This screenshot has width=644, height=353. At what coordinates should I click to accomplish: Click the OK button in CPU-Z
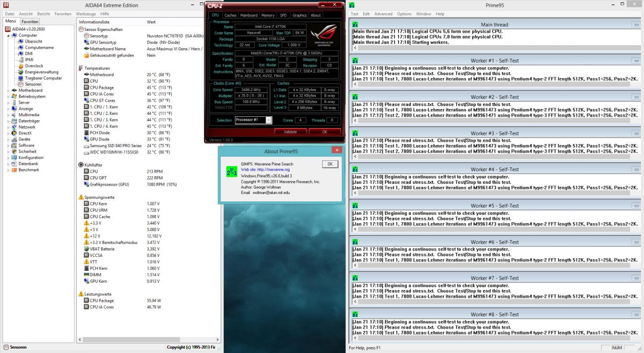pyautogui.click(x=324, y=132)
